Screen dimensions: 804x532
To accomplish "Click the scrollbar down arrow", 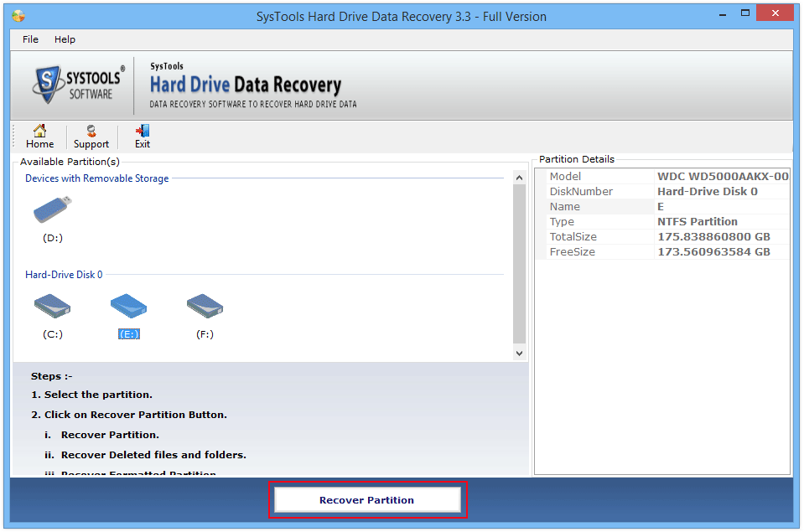I will [519, 352].
